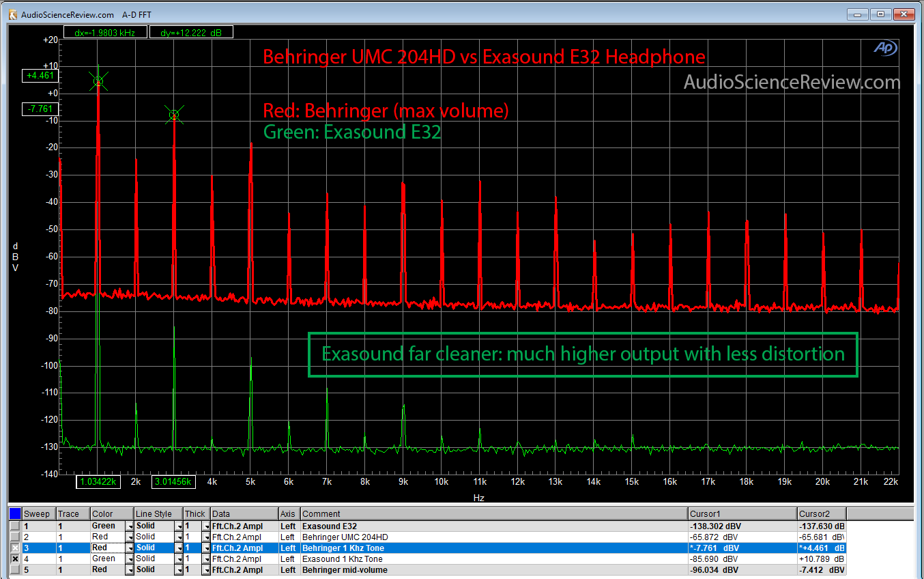The image size is (924, 579).
Task: Select the 'Exasound E32' comment cell
Action: point(494,526)
